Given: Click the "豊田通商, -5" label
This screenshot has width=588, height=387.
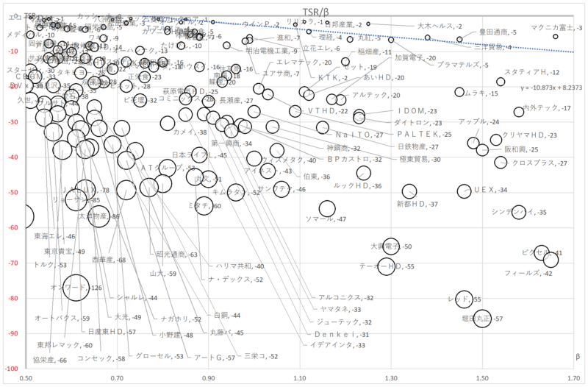Looking at the screenshot, I should (x=498, y=32).
